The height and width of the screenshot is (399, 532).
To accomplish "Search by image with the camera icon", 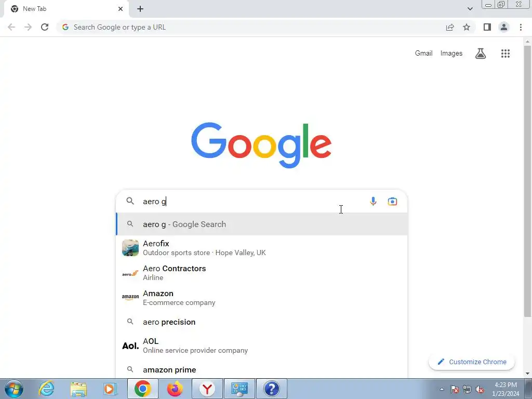I will [392, 201].
